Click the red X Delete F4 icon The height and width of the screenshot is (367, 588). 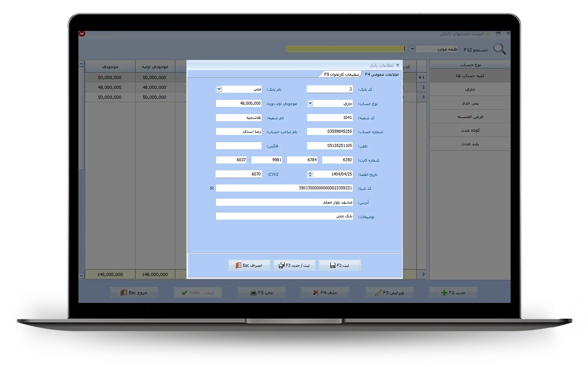[316, 293]
